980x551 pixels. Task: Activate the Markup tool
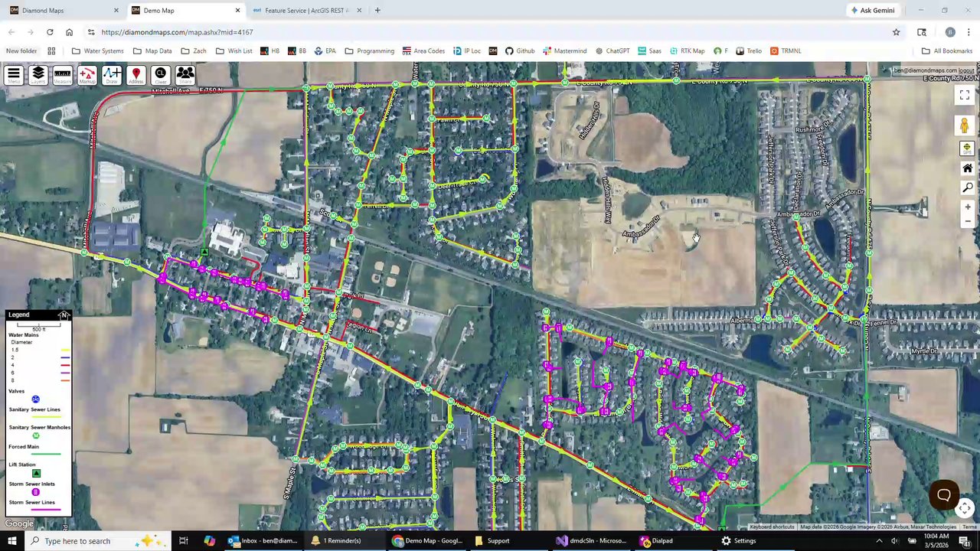pos(87,75)
